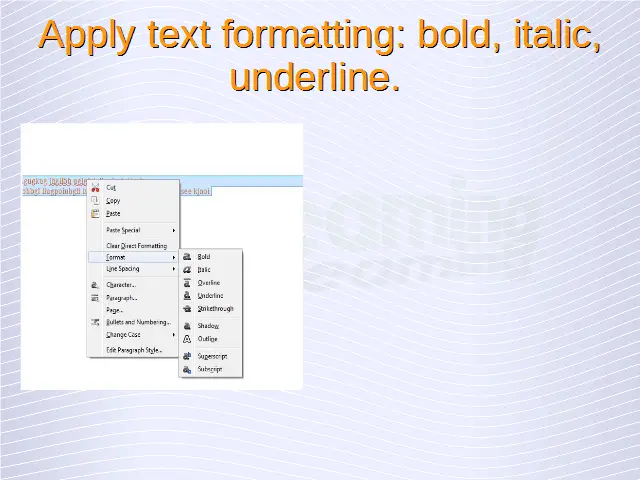
Task: Open the Character dialog entry
Action: (x=121, y=285)
